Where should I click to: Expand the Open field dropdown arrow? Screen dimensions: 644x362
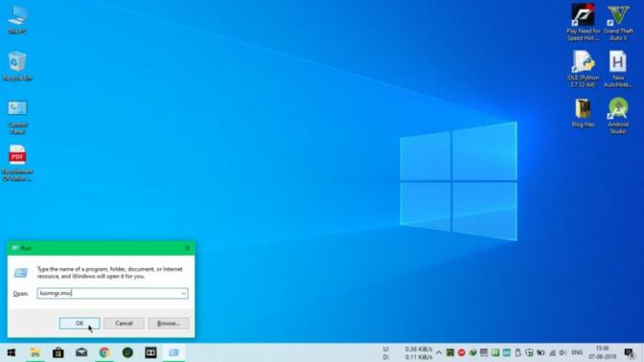coord(184,293)
